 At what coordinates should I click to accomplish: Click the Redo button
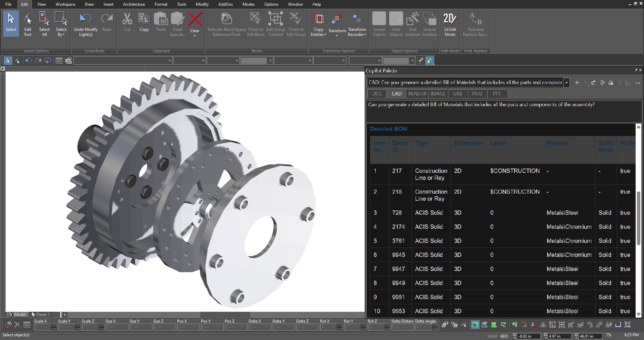click(x=107, y=23)
